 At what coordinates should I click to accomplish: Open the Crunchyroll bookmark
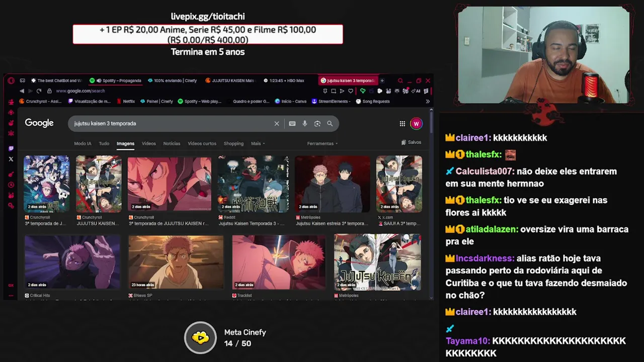[x=40, y=102]
